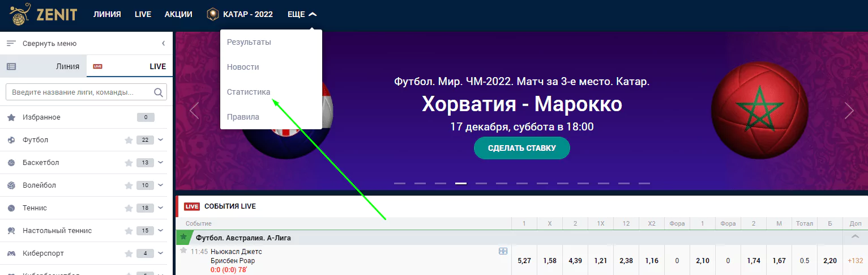Switch to the Линия sidebar tab
Screen dimensions: 868x275
tap(44, 66)
